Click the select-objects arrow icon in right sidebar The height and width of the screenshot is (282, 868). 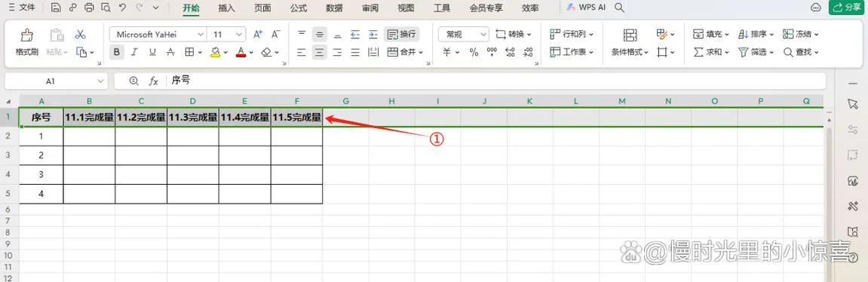[x=852, y=104]
